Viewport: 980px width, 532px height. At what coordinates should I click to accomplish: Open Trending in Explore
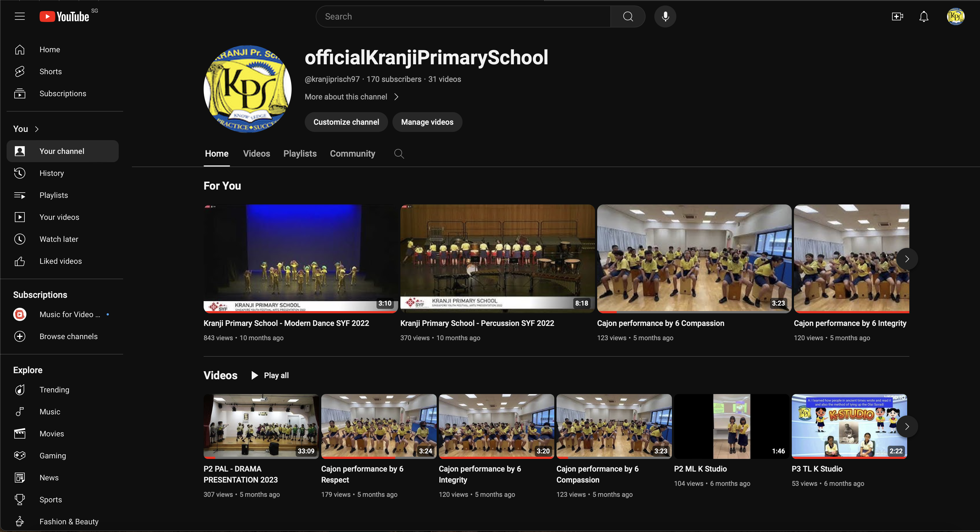(63, 390)
